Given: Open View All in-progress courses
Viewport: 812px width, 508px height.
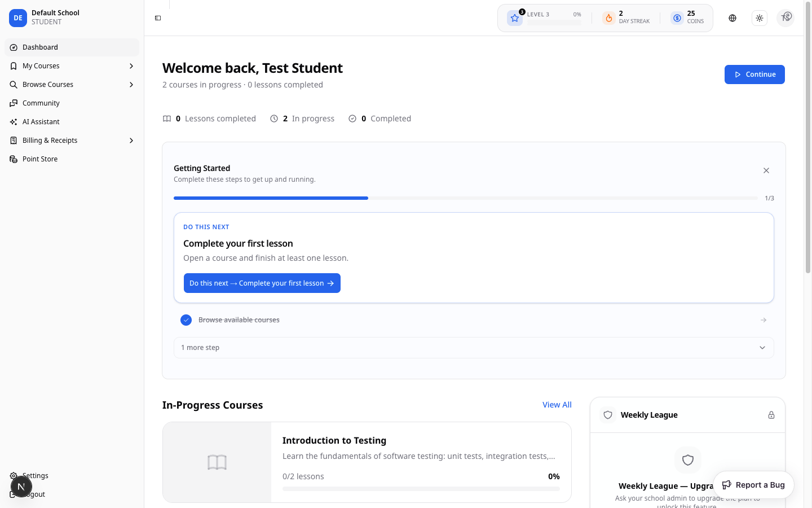Looking at the screenshot, I should (x=557, y=405).
